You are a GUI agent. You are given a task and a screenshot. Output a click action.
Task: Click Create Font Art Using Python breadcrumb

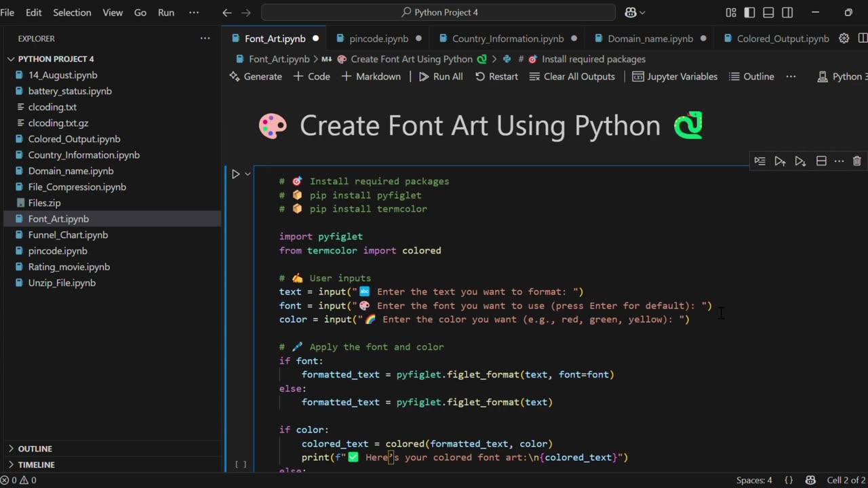(412, 59)
